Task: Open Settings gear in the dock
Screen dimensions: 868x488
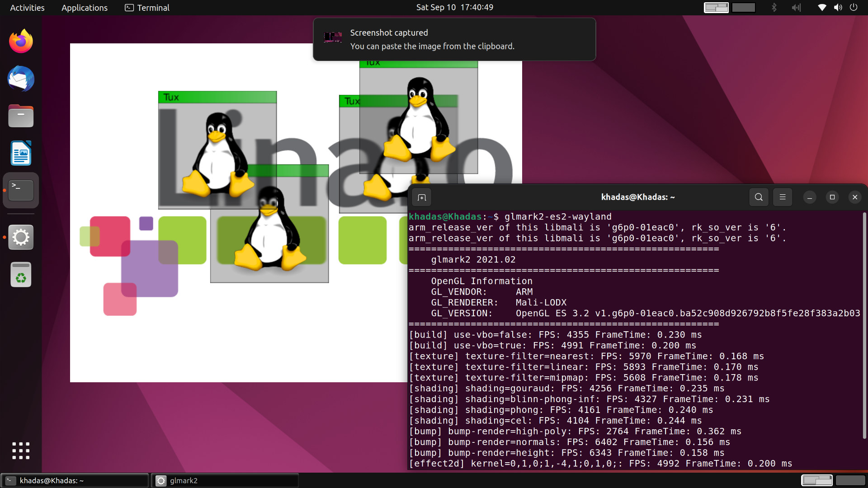Action: [x=21, y=237]
